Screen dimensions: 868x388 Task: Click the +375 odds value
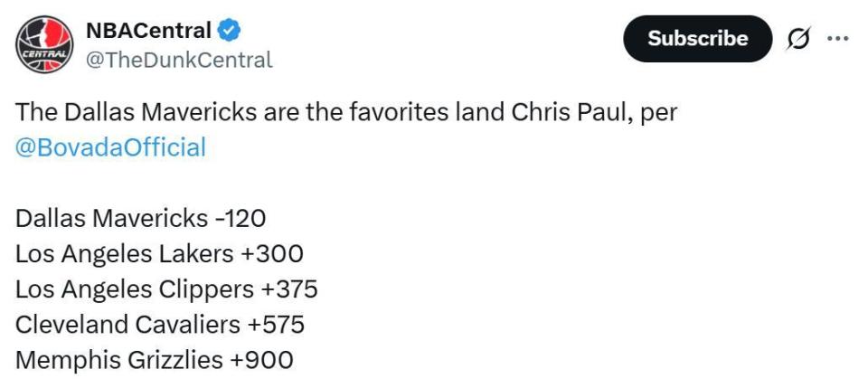tap(289, 289)
